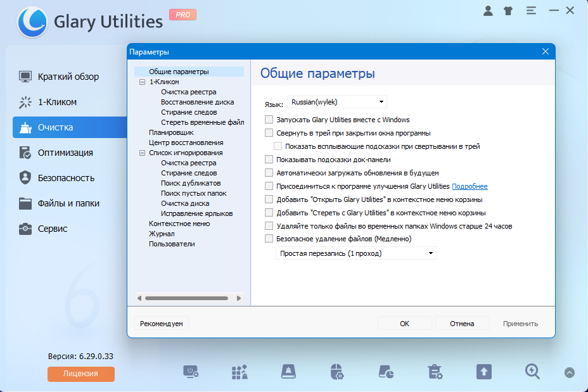Open the apps cleaner grid icon in dock
Image resolution: width=588 pixels, height=392 pixels.
(240, 372)
